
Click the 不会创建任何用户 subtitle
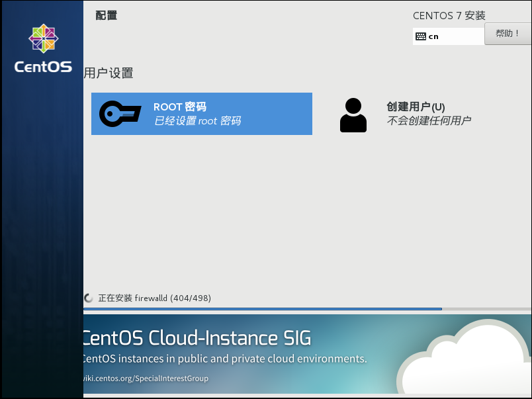(429, 120)
